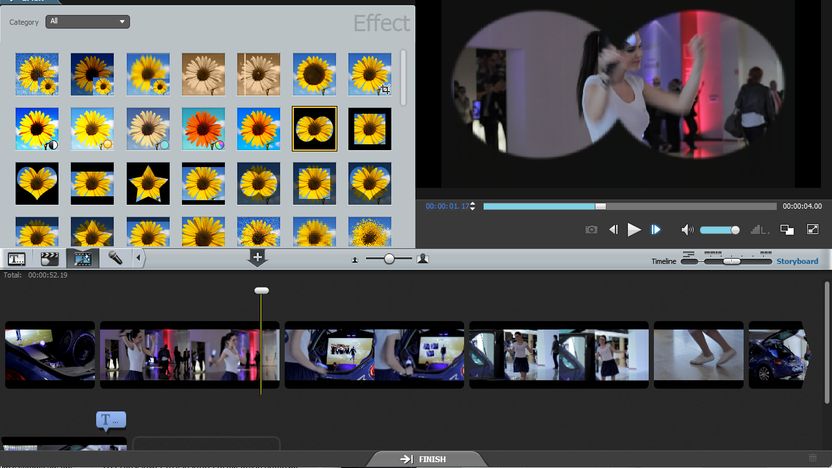Select the feet on floor clip
The image size is (832, 468).
click(x=698, y=354)
